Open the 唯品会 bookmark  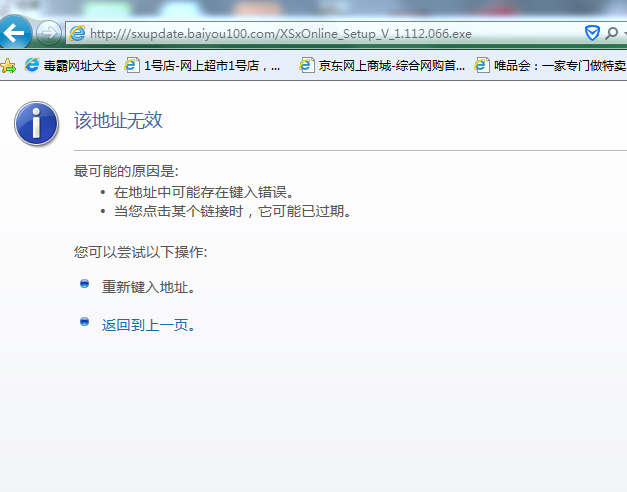click(x=559, y=66)
